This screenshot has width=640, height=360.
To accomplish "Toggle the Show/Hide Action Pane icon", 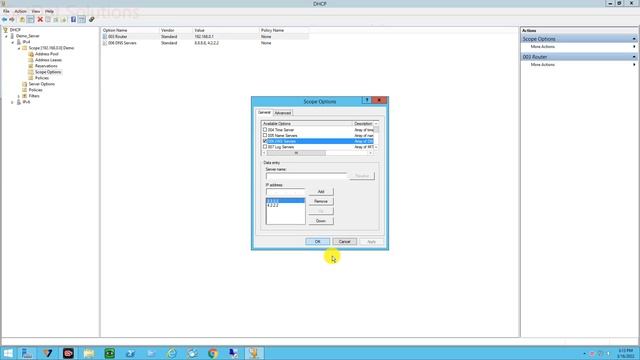I will [x=82, y=20].
